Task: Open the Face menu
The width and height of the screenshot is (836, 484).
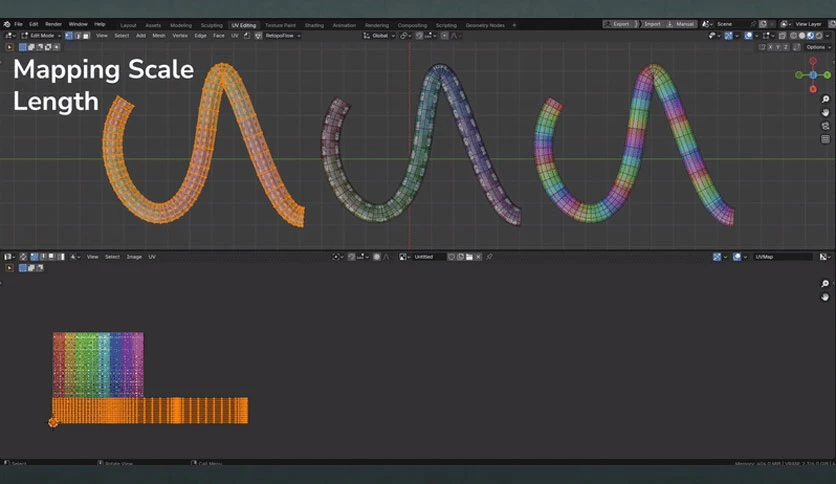Action: (219, 36)
